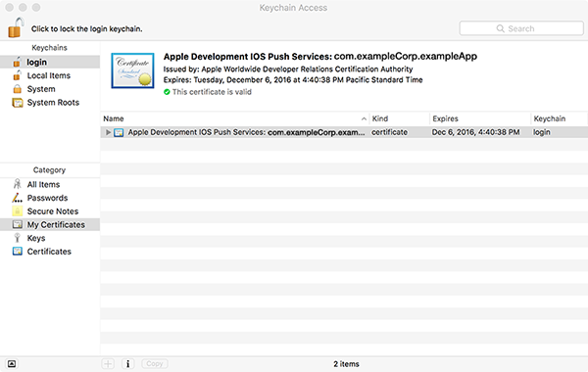Click the 'Issued by' certificate authority line
This screenshot has height=372, width=588.
[288, 69]
